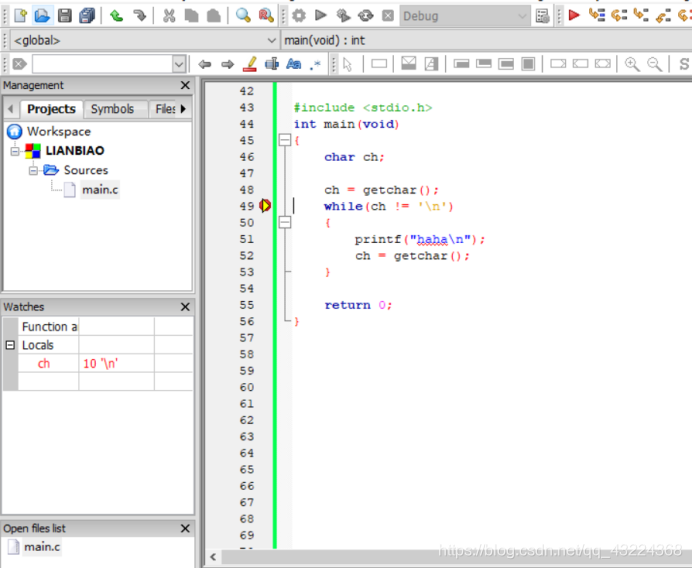This screenshot has width=692, height=569.
Task: Build the project with the gear icon
Action: 299,16
